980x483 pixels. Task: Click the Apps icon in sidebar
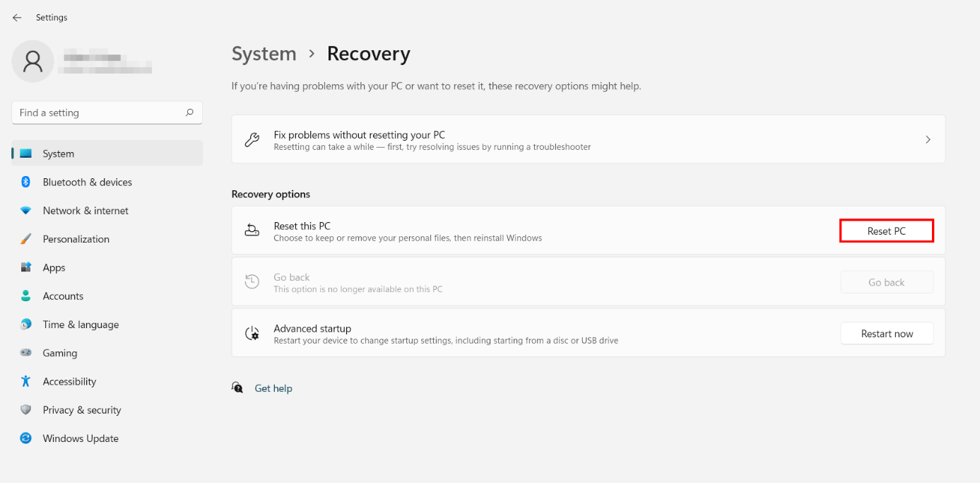pyautogui.click(x=26, y=267)
